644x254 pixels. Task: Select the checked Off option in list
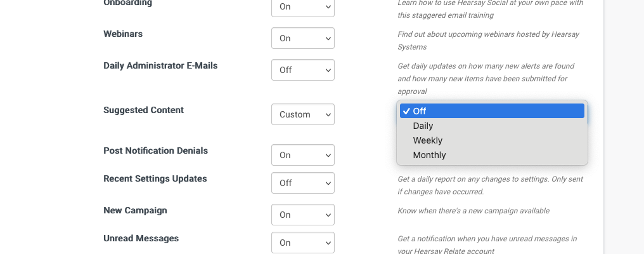[x=492, y=111]
